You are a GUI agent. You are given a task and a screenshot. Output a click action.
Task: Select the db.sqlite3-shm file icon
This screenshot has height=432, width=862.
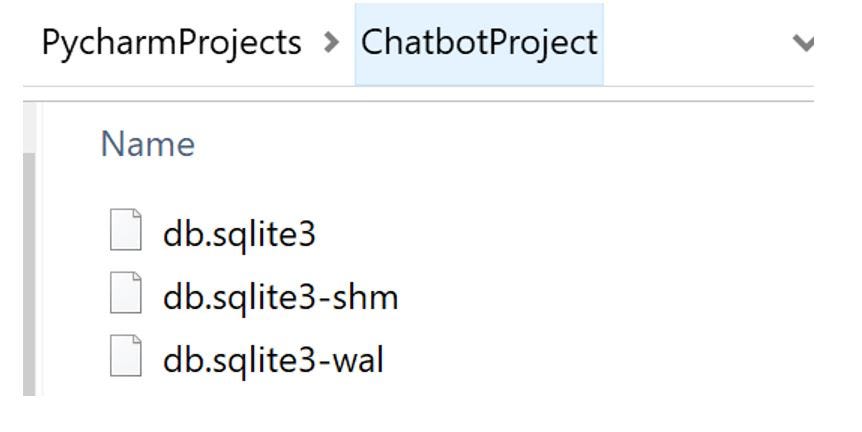pyautogui.click(x=125, y=296)
